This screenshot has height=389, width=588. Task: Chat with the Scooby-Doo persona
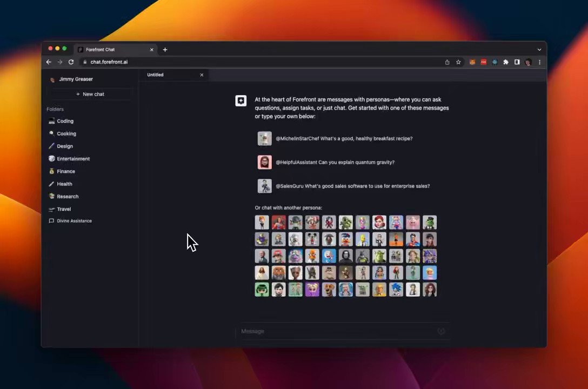pyautogui.click(x=329, y=289)
